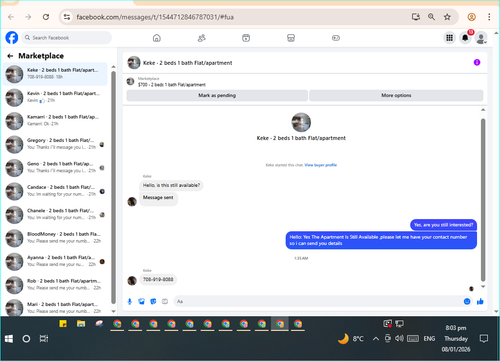The image size is (500, 361).
Task: Open Geno conversation in list
Action: tap(55, 167)
